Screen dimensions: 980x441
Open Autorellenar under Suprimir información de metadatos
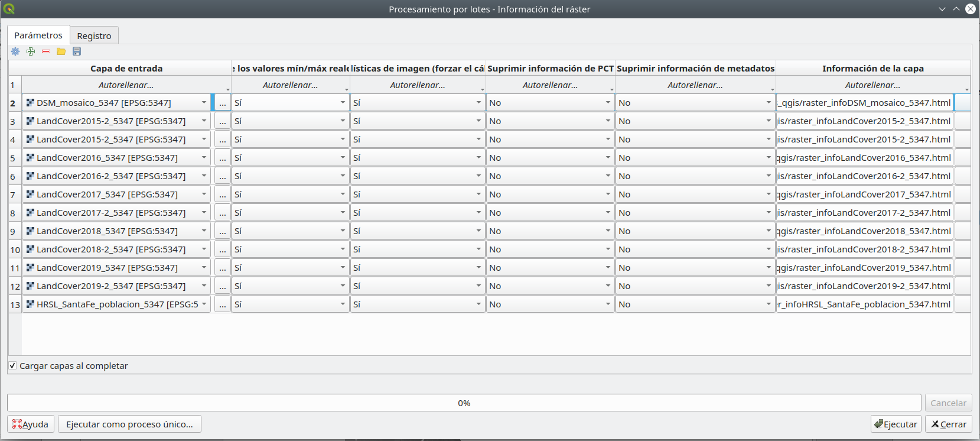695,85
